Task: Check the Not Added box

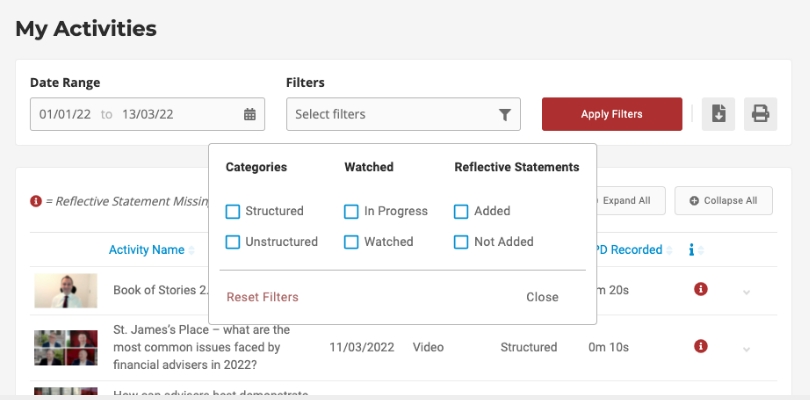Action: (461, 242)
